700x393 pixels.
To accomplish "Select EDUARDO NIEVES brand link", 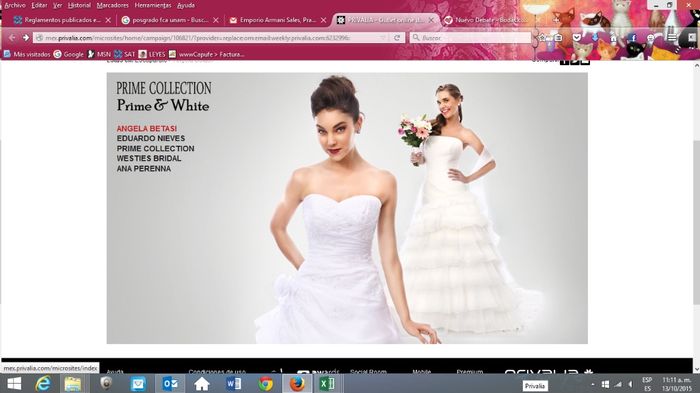I will [x=151, y=138].
